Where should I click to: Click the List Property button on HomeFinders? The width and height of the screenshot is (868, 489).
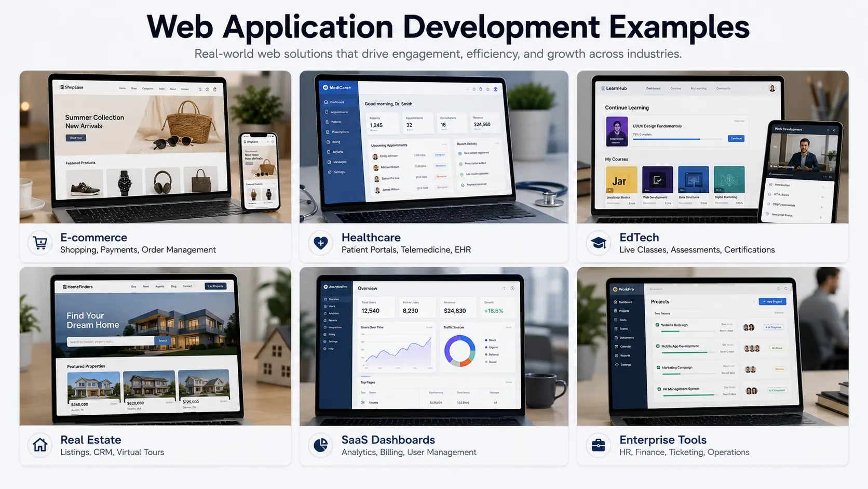[215, 286]
